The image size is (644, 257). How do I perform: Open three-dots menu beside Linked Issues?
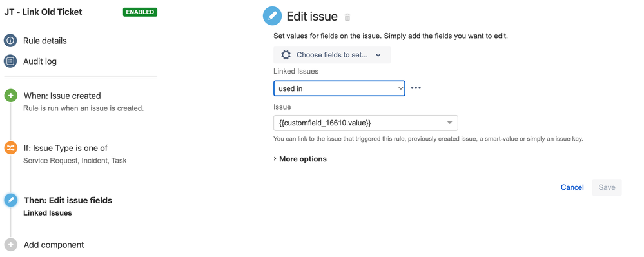pos(416,88)
